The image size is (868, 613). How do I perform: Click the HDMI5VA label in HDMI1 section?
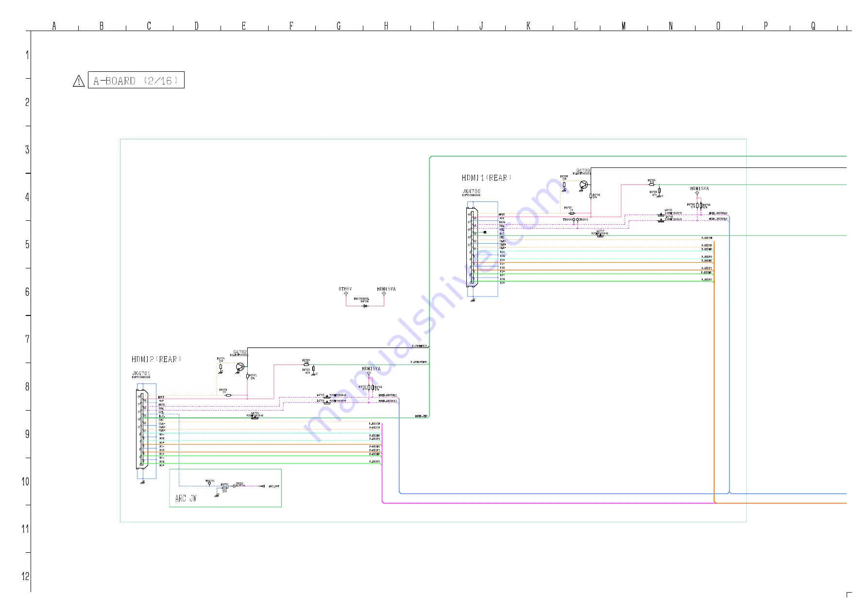[699, 188]
